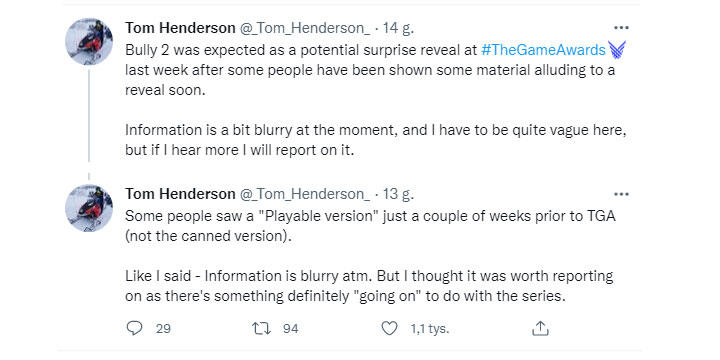Open three-dot menu on first tweet
The image size is (720, 360).
[x=621, y=28]
